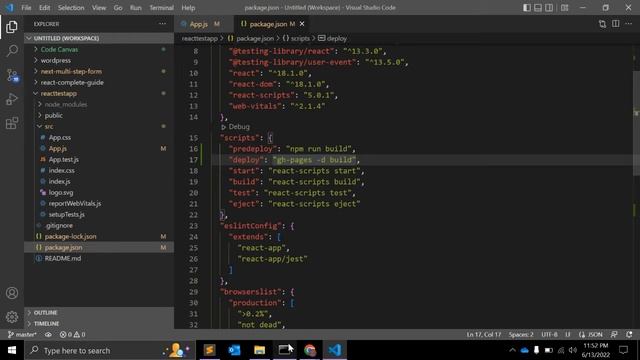Open the File menu

pyautogui.click(x=26, y=8)
